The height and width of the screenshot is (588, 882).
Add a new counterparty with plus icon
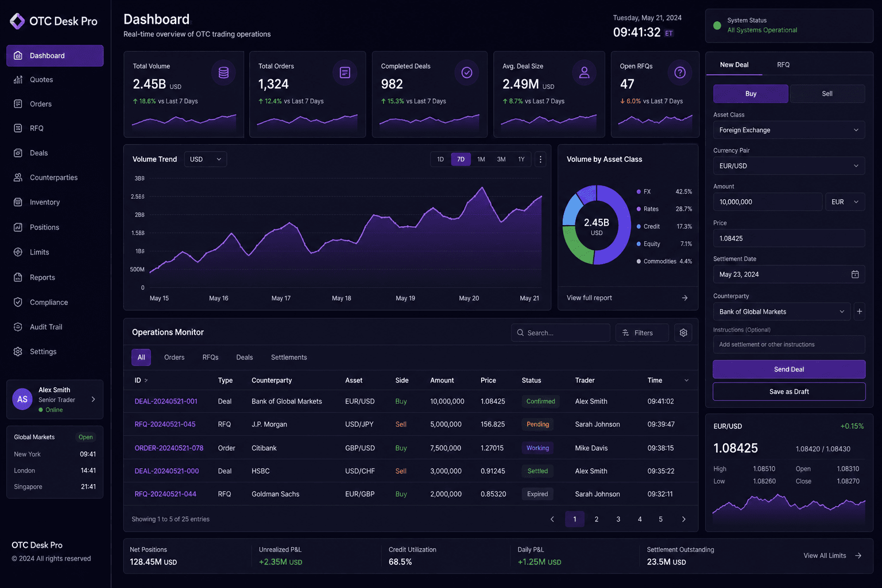(860, 312)
